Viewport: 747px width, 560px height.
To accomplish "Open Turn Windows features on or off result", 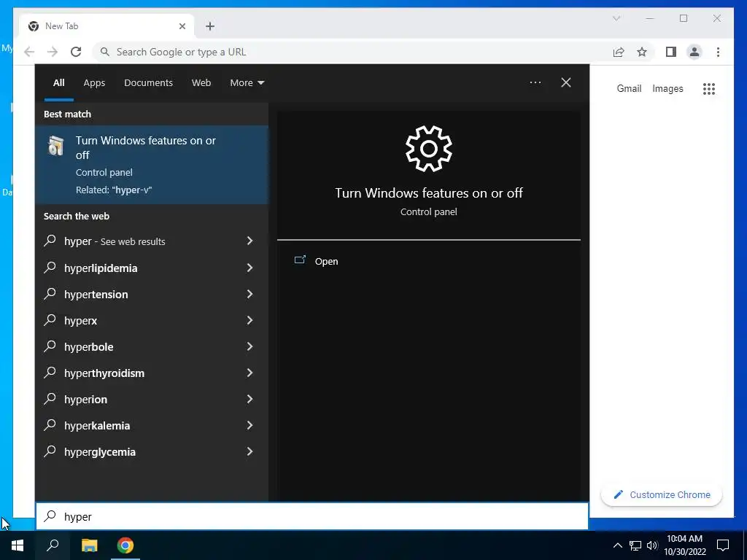I will (152, 165).
